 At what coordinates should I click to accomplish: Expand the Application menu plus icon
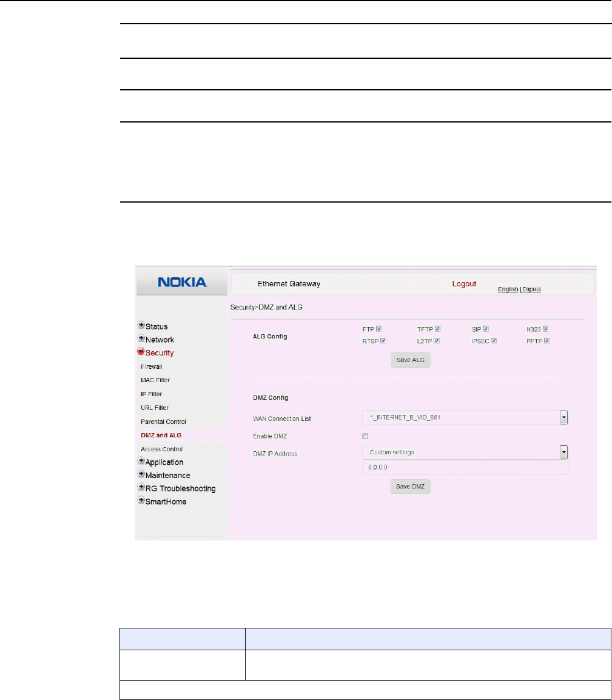click(x=141, y=461)
